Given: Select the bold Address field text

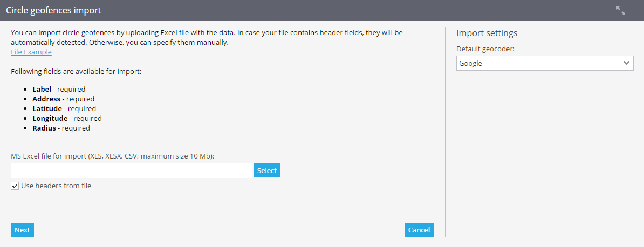Looking at the screenshot, I should pos(46,99).
